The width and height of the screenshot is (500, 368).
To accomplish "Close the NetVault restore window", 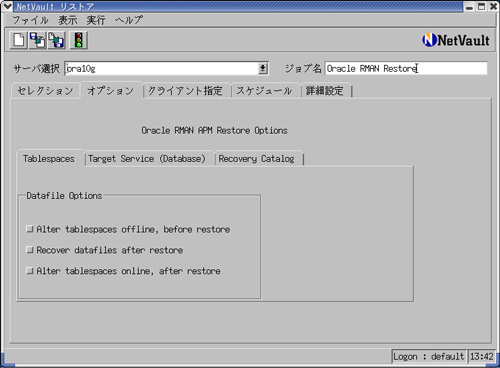I will pyautogui.click(x=493, y=7).
